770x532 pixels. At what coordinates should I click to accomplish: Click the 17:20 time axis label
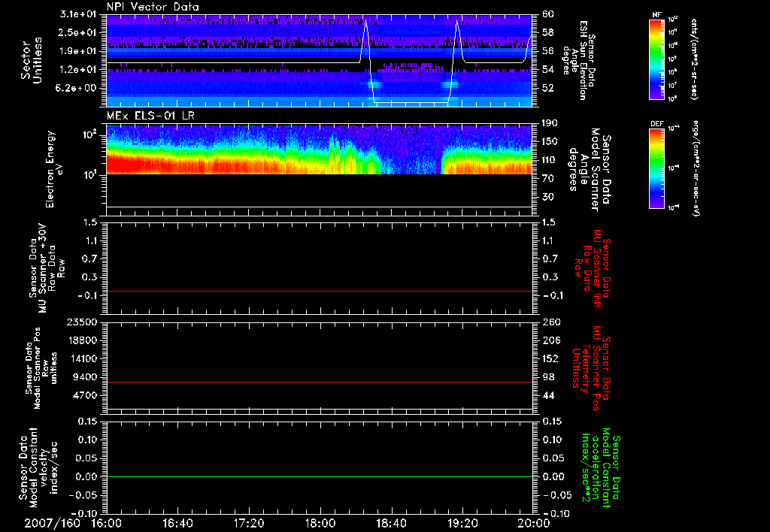pos(249,523)
